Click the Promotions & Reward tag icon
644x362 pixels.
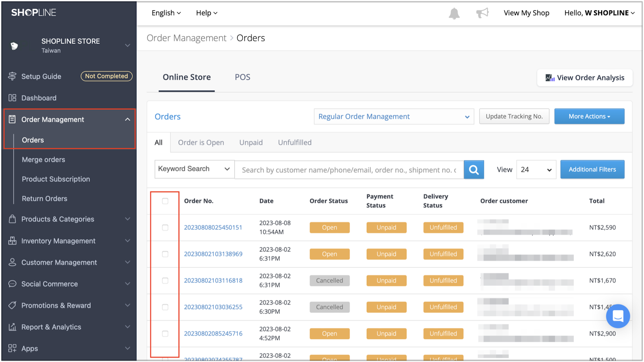pos(12,305)
